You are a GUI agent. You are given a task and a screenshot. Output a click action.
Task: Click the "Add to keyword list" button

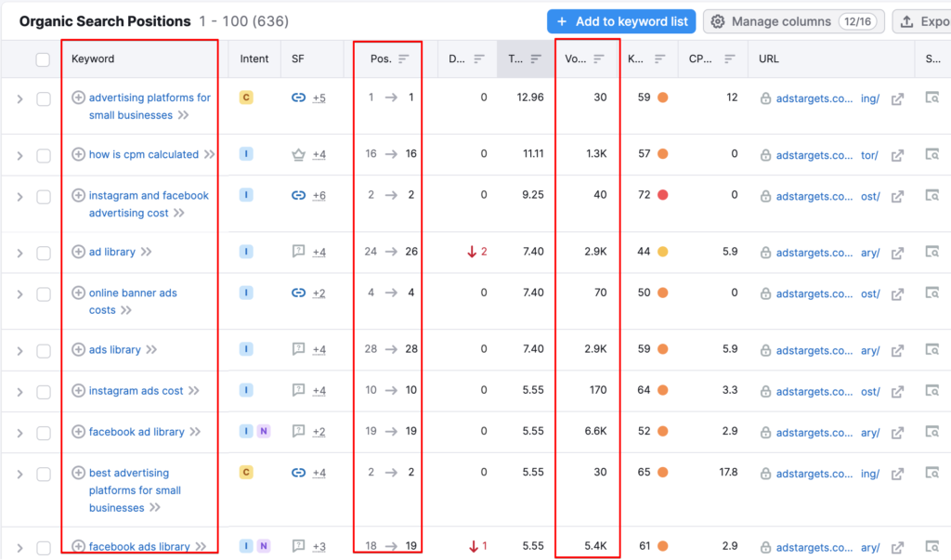621,20
